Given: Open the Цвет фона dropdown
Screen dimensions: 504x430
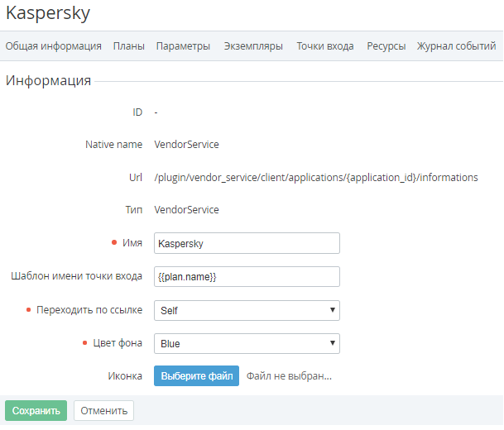Looking at the screenshot, I should coord(247,344).
